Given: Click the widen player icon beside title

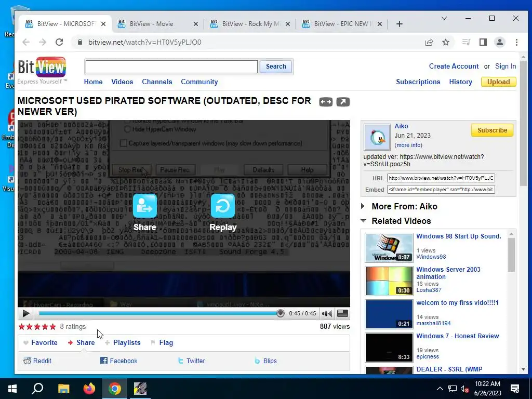Looking at the screenshot, I should point(326,102).
